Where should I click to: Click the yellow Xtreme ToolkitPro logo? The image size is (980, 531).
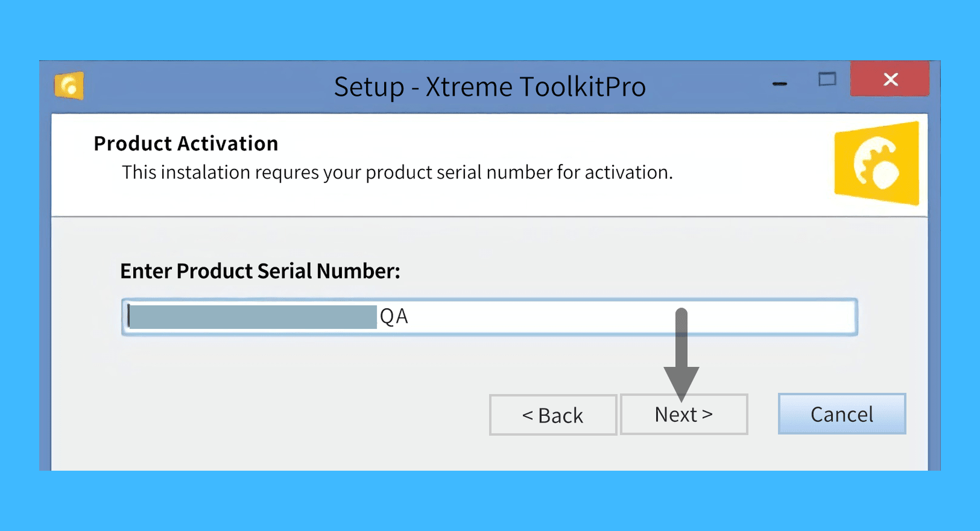pos(877,163)
